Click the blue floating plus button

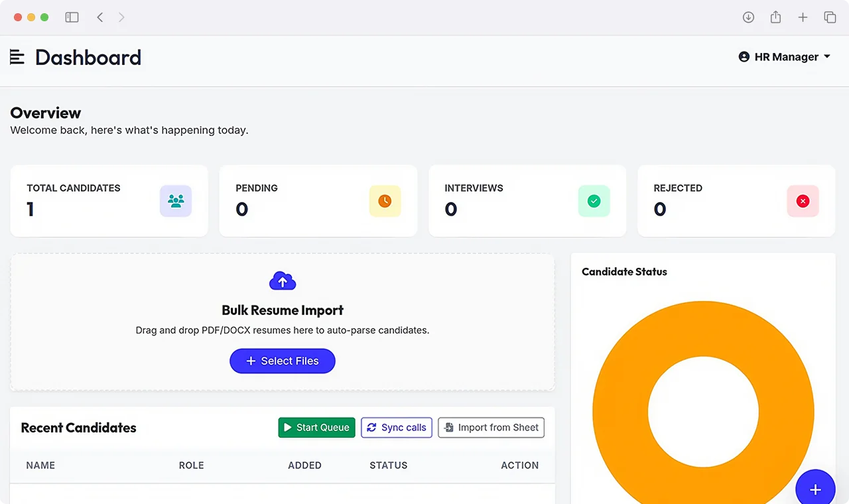pos(815,489)
